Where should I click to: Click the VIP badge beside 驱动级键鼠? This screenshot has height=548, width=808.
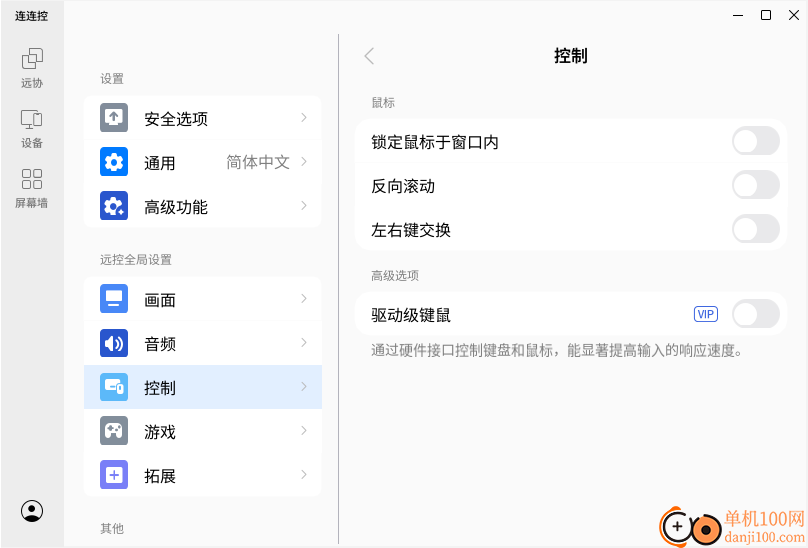705,314
